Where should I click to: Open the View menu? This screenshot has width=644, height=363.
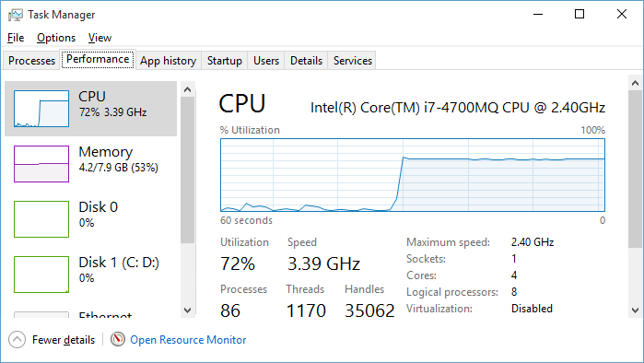click(x=100, y=38)
